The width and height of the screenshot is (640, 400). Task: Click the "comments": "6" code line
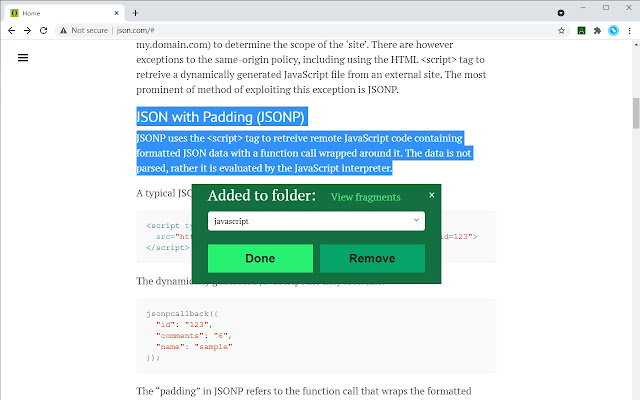tap(194, 336)
